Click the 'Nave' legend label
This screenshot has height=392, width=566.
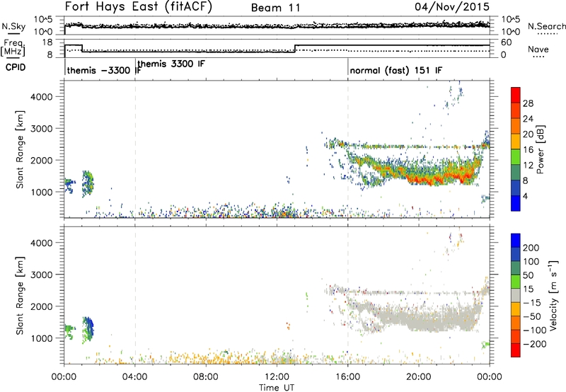(x=538, y=49)
